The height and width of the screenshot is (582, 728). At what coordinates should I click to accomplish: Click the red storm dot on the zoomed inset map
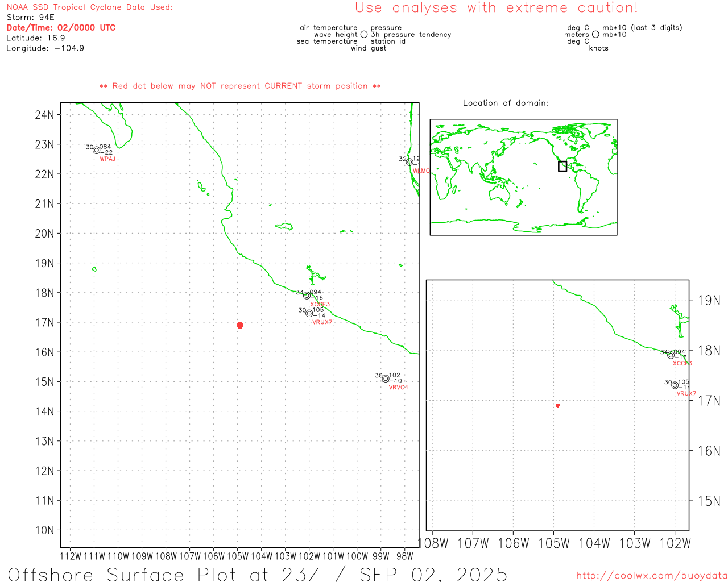coord(558,405)
